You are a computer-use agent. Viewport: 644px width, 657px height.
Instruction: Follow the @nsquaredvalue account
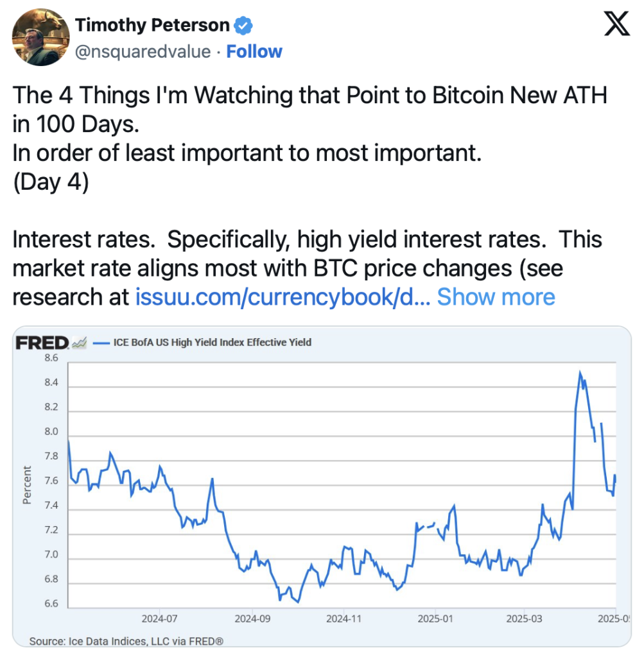pos(254,51)
